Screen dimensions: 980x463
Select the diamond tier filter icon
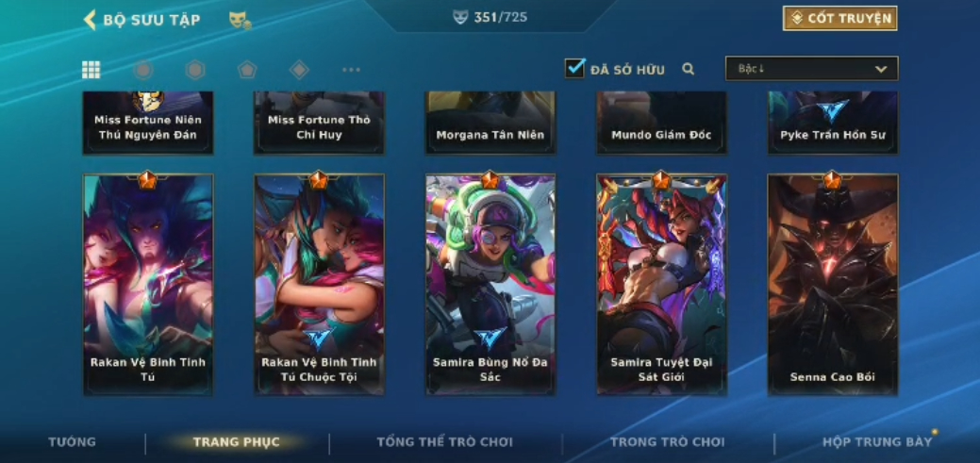pos(299,70)
